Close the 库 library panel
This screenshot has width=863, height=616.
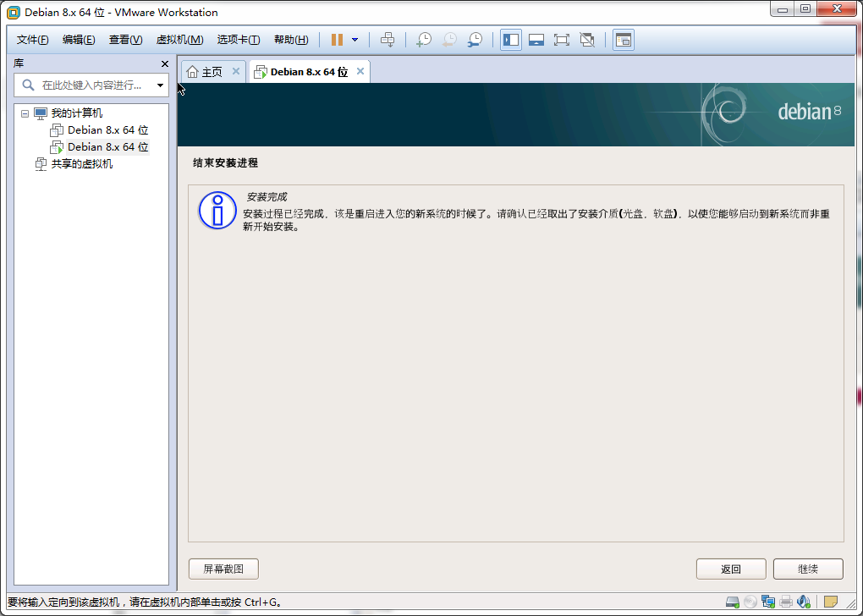pyautogui.click(x=165, y=63)
